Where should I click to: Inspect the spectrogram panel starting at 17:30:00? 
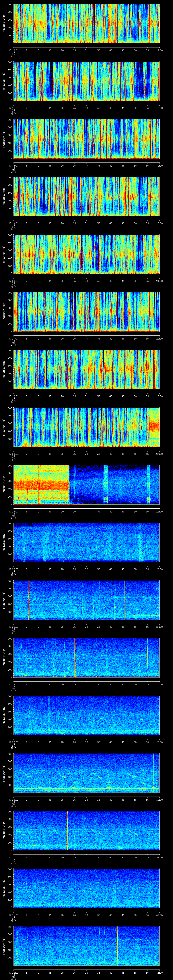(87, 831)
